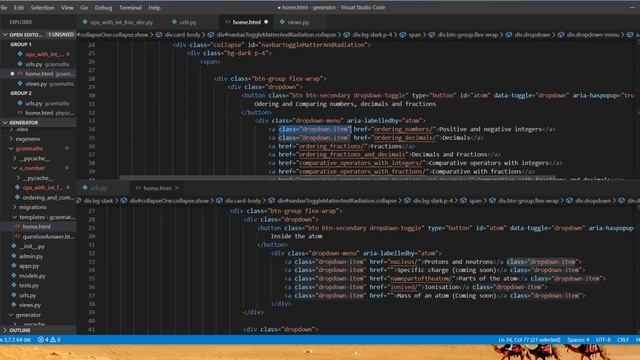The width and height of the screenshot is (640, 360).
Task: Click the Python 3.7.3 64-bit interpreter selector
Action: 16,340
